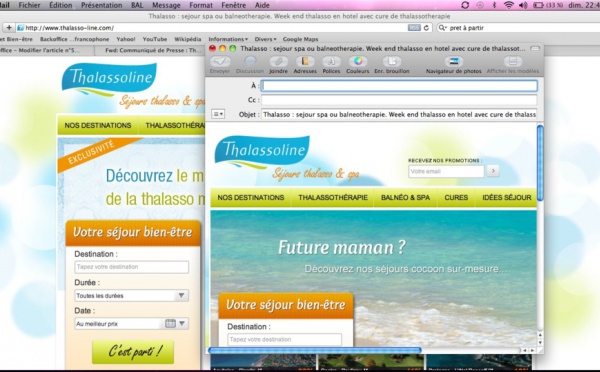The width and height of the screenshot is (600, 372).
Task: Open the Format menu
Action: (201, 5)
